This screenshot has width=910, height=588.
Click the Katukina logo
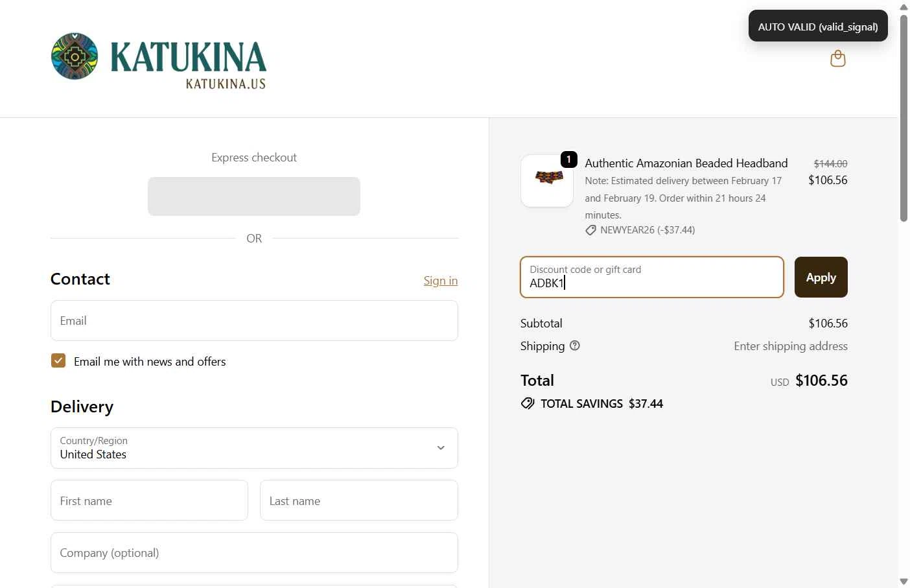[x=159, y=60]
